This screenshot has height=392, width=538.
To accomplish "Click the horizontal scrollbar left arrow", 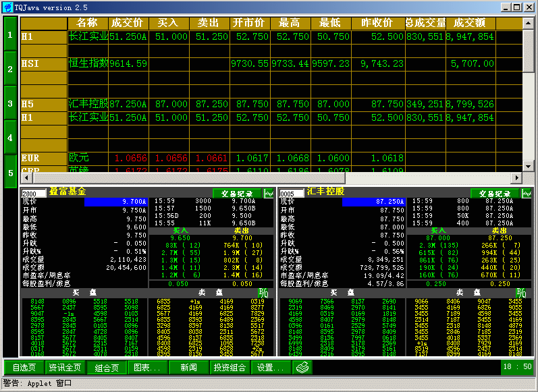I will click(27, 177).
